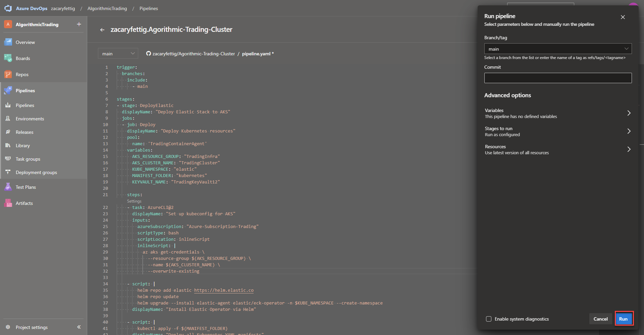Image resolution: width=644 pixels, height=335 pixels.
Task: Click the Azure DevOps logo icon
Action: [x=8, y=8]
